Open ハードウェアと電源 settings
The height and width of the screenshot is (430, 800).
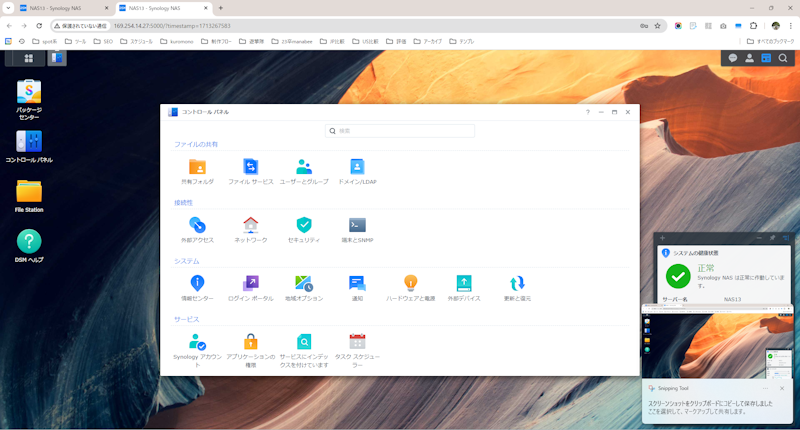tap(411, 288)
